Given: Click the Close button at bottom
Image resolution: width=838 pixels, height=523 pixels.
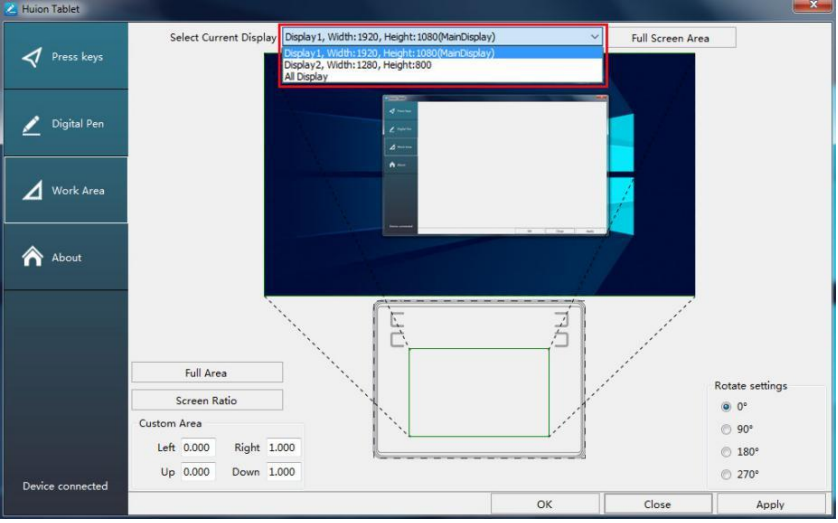Looking at the screenshot, I should pyautogui.click(x=657, y=504).
